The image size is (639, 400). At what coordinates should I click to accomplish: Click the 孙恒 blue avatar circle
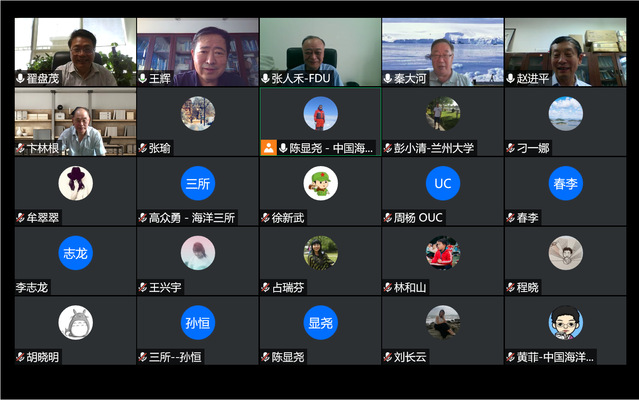(x=198, y=323)
